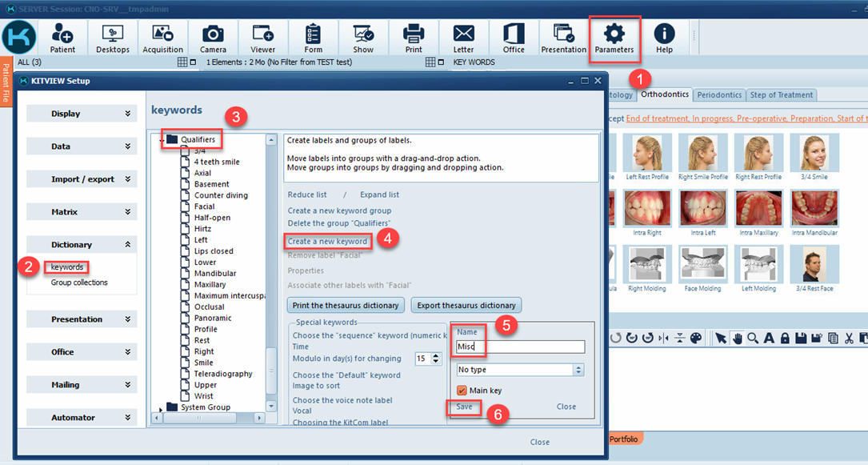The height and width of the screenshot is (465, 868).
Task: Expand the System Group tree node
Action: (162, 407)
